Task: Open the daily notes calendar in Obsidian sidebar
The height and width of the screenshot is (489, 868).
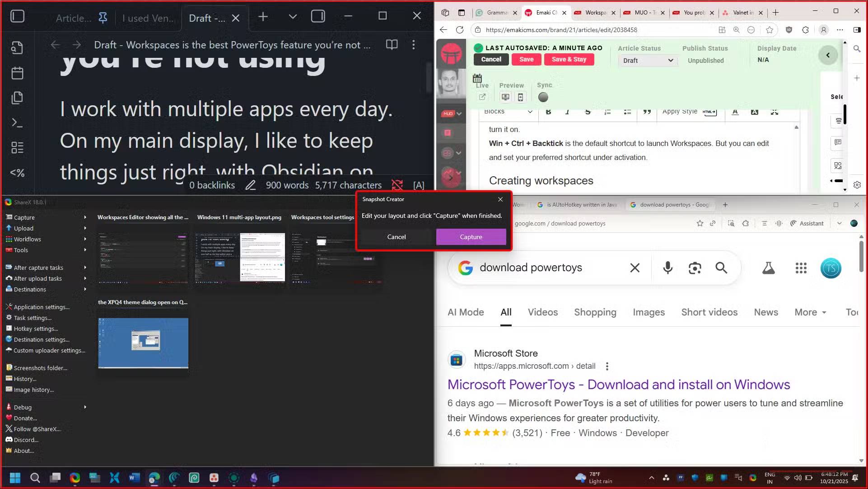Action: click(x=17, y=73)
